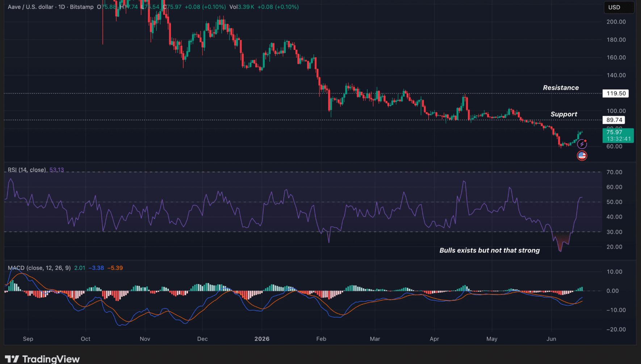The height and width of the screenshot is (364, 641).
Task: Click the MACD histogram value 2.01
Action: click(80, 268)
